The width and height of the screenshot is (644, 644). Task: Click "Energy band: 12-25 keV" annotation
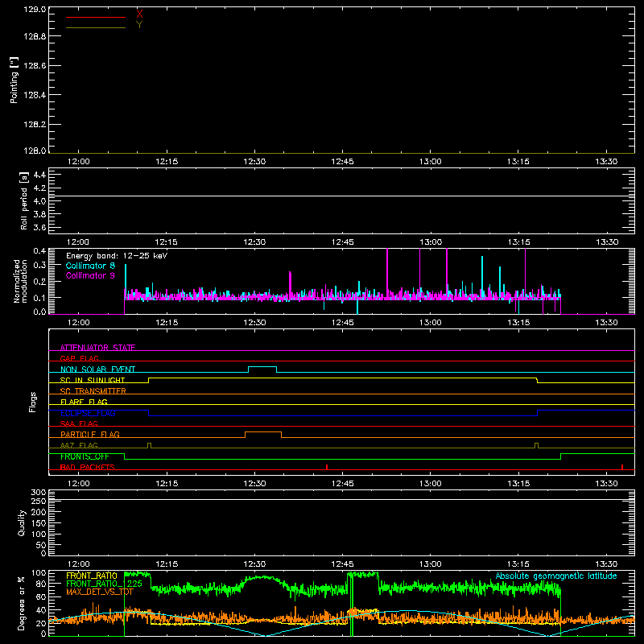tap(117, 256)
